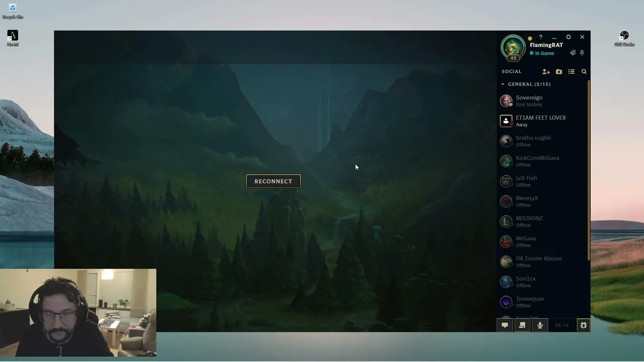This screenshot has width=644, height=362.
Task: Select friend ET1AM FEET LOVER
Action: click(x=542, y=121)
